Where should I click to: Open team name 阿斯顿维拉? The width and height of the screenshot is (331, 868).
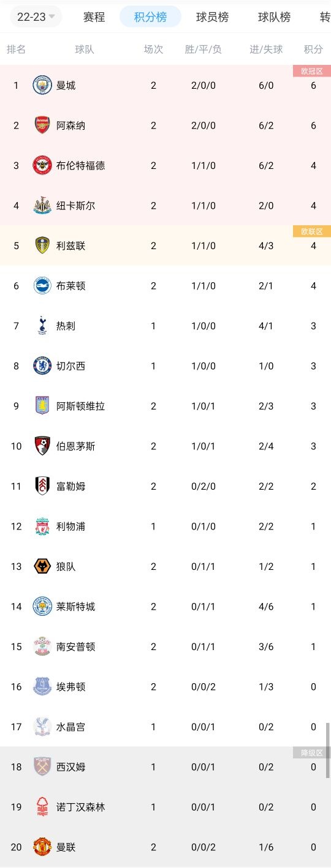[x=80, y=406]
